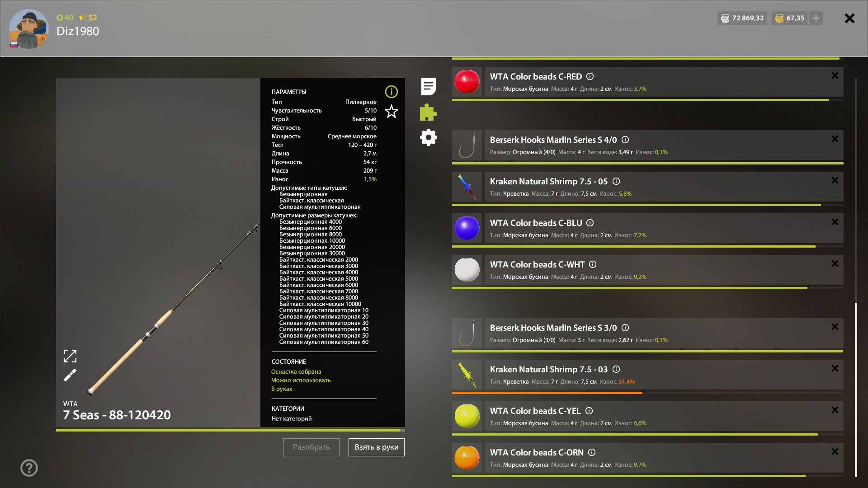868x488 pixels.
Task: Click the red bead thumbnail
Action: point(467,82)
